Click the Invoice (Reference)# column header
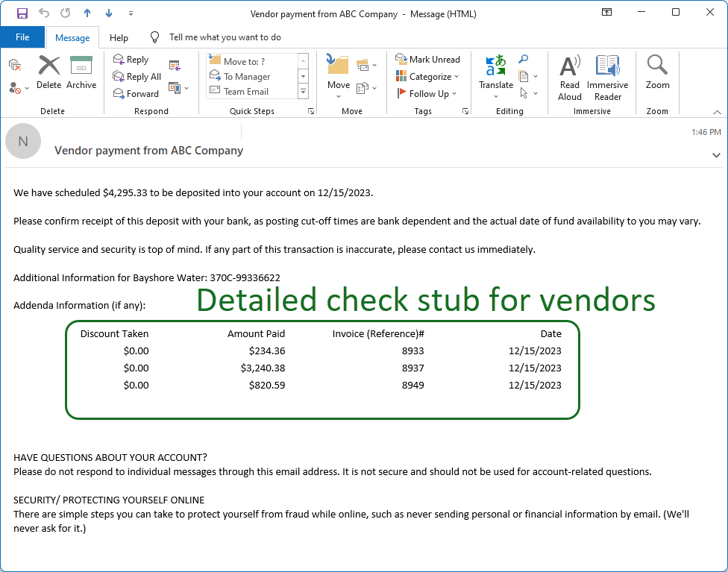 (378, 334)
